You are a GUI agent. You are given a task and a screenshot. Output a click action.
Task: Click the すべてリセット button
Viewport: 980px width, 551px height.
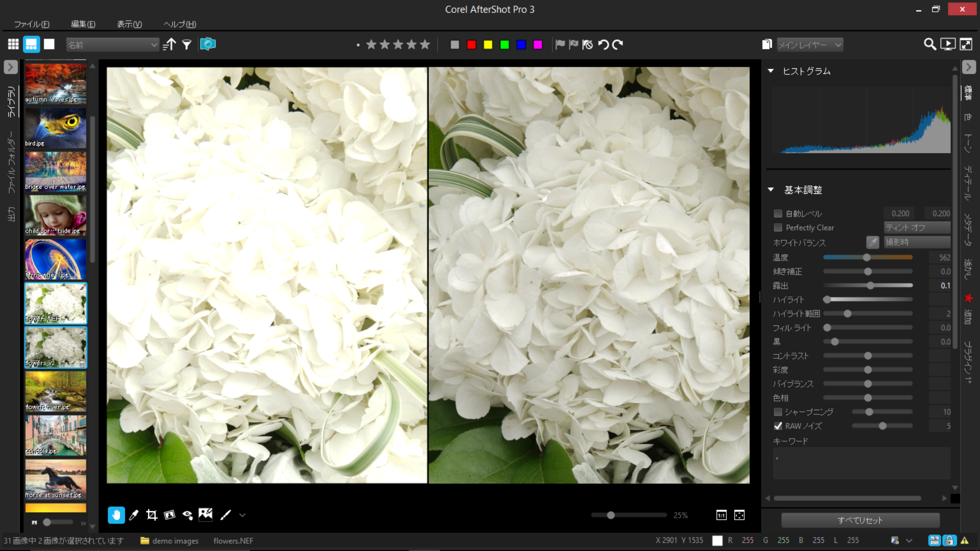point(860,520)
